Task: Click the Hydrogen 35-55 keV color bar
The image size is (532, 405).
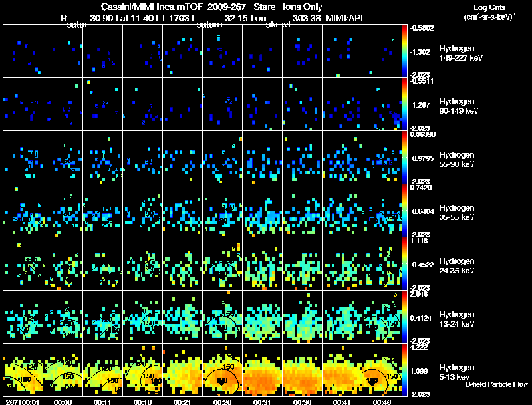Action: coord(404,211)
